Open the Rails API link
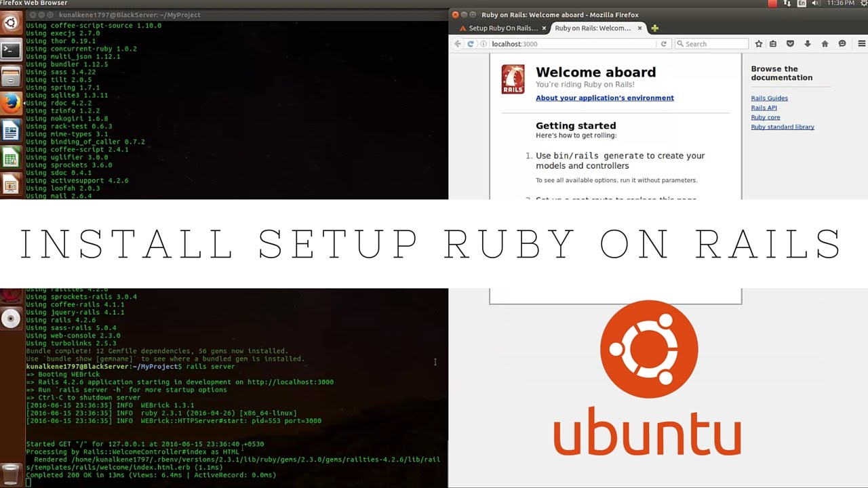This screenshot has width=868, height=488. point(764,108)
